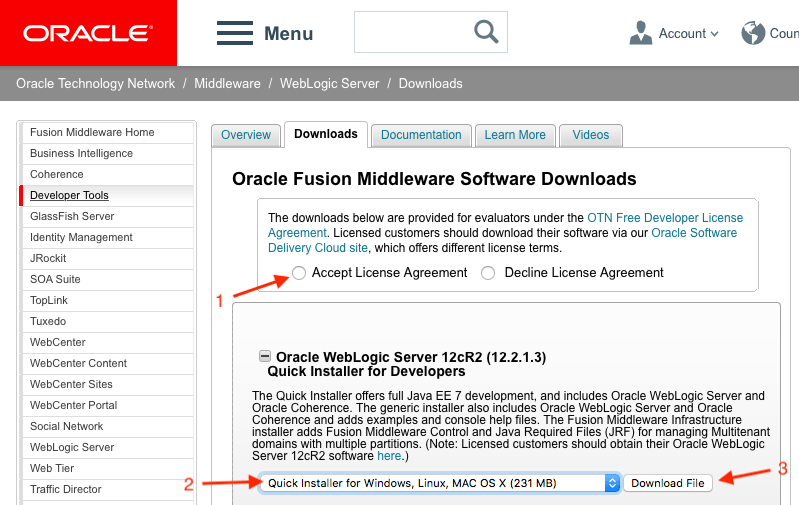Select SOA Suite in sidebar
The height and width of the screenshot is (505, 799).
click(x=108, y=279)
